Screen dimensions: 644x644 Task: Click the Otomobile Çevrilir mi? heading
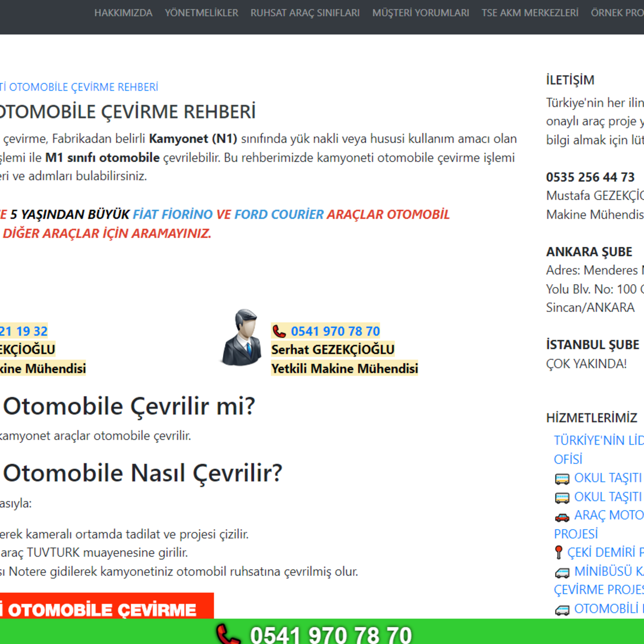(x=129, y=406)
